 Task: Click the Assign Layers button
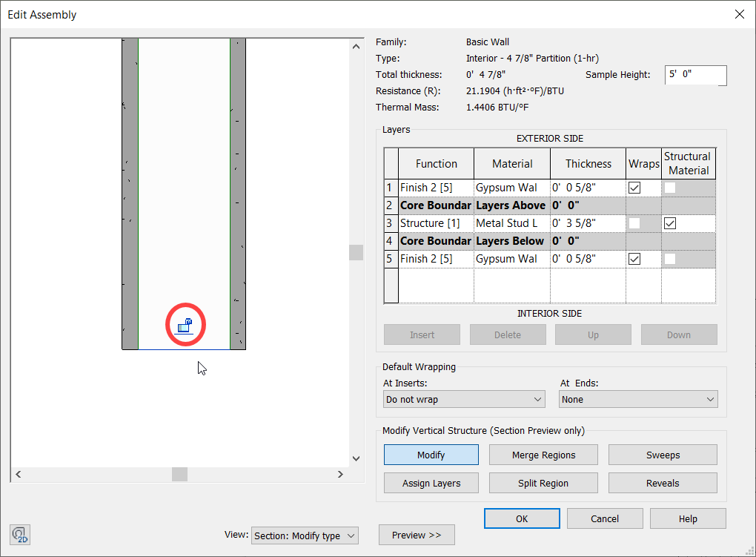431,483
